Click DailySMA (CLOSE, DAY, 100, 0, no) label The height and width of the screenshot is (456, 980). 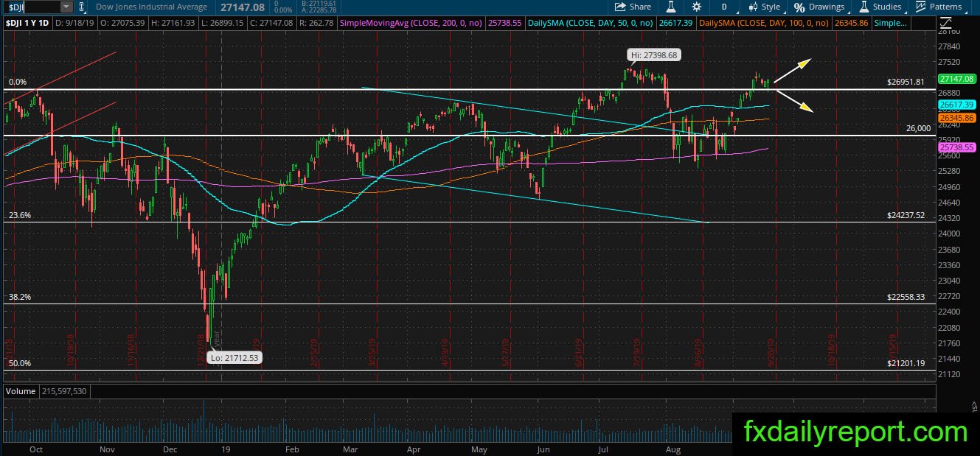click(x=762, y=23)
